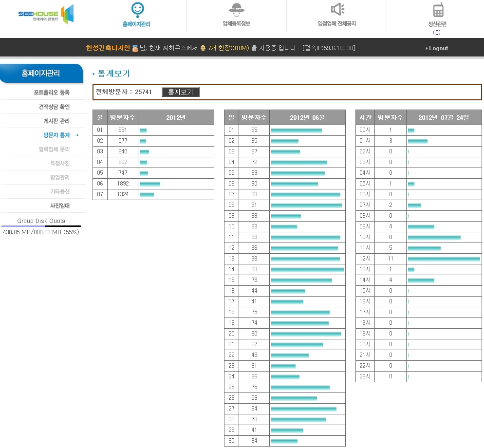Click the Group Disk Quota progress bar
This screenshot has height=448, width=484.
[41, 226]
